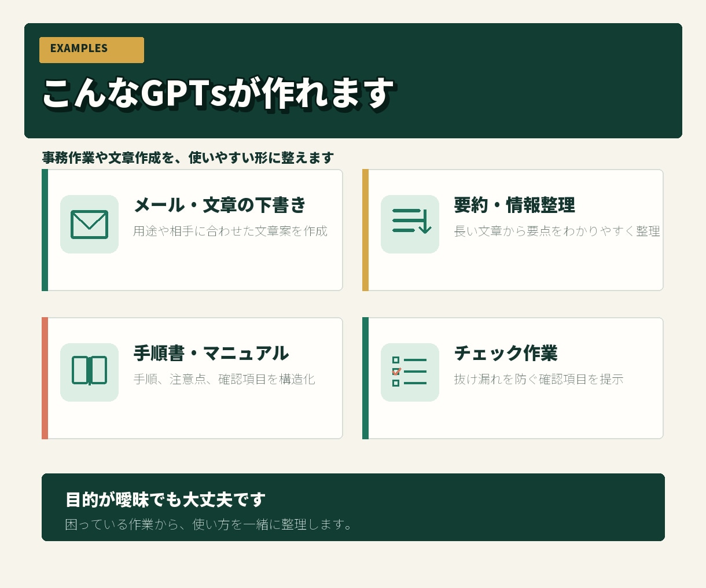Image resolution: width=706 pixels, height=588 pixels.
Task: Click text 困っている作業から、使い方を一緒に整理します。
Action: [x=209, y=524]
